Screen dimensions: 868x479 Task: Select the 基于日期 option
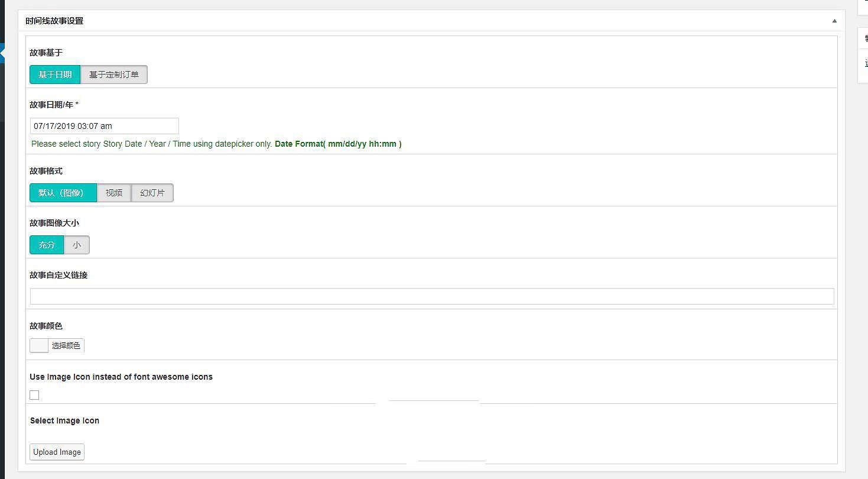[55, 75]
